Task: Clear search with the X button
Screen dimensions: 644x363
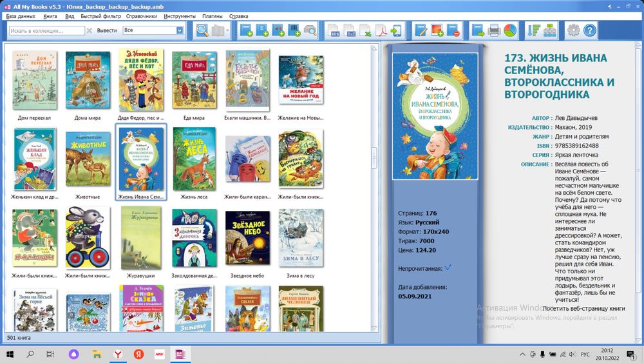Action: 90,30
